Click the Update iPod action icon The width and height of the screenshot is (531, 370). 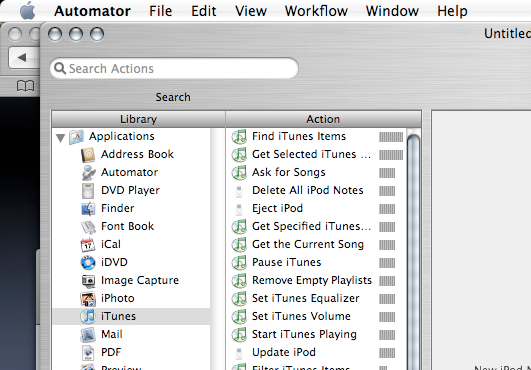point(239,353)
